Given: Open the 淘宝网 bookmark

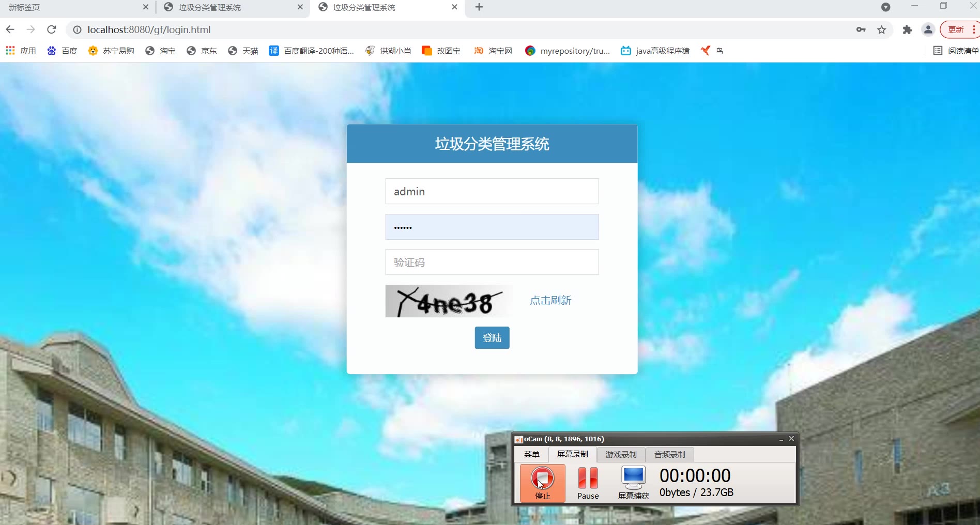Looking at the screenshot, I should pos(493,51).
